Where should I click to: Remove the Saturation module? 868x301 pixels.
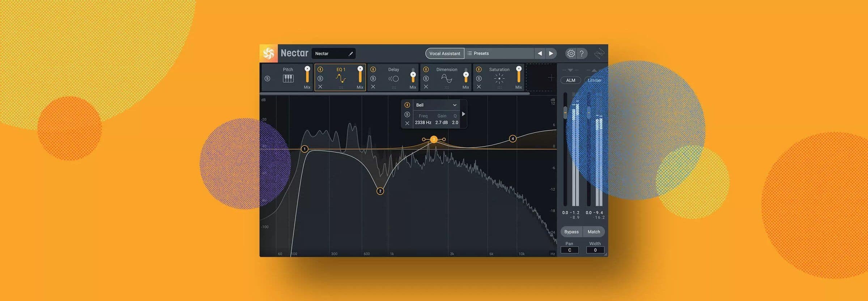click(479, 87)
